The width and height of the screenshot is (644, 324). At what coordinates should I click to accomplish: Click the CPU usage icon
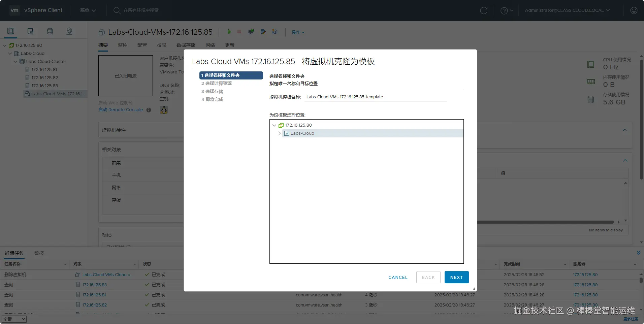(x=591, y=64)
